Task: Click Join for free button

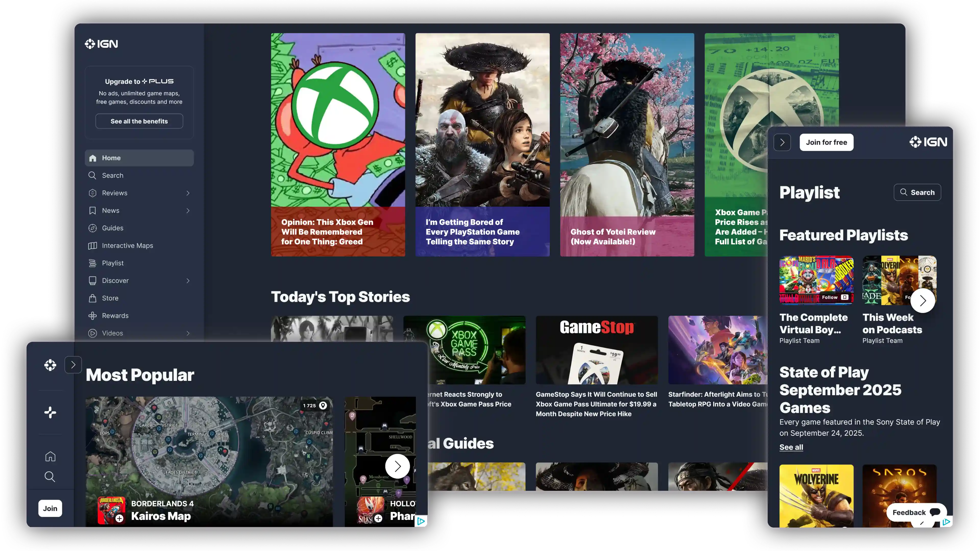Action: click(x=826, y=142)
